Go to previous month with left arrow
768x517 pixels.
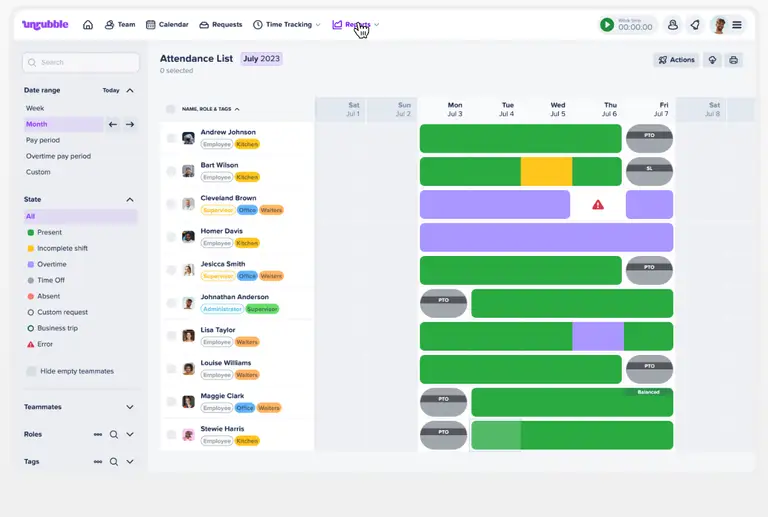click(x=113, y=124)
